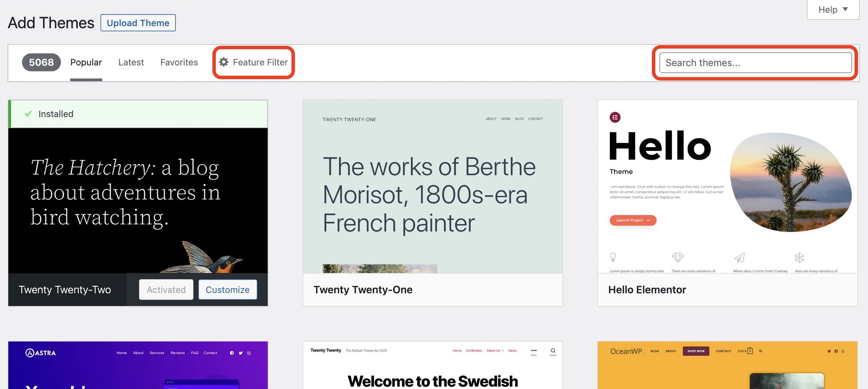Click the Installed notice checkmark icon
The image size is (868, 389).
pyautogui.click(x=28, y=114)
